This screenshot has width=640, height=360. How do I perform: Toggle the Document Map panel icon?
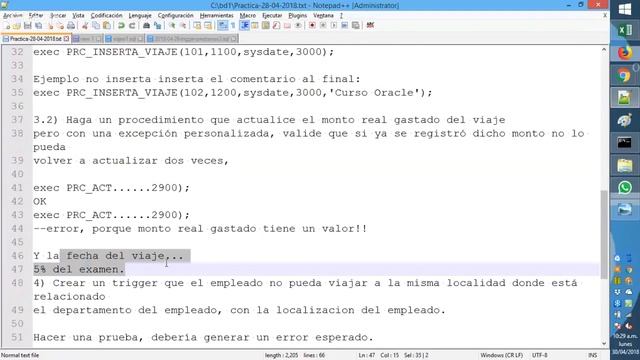266,26
